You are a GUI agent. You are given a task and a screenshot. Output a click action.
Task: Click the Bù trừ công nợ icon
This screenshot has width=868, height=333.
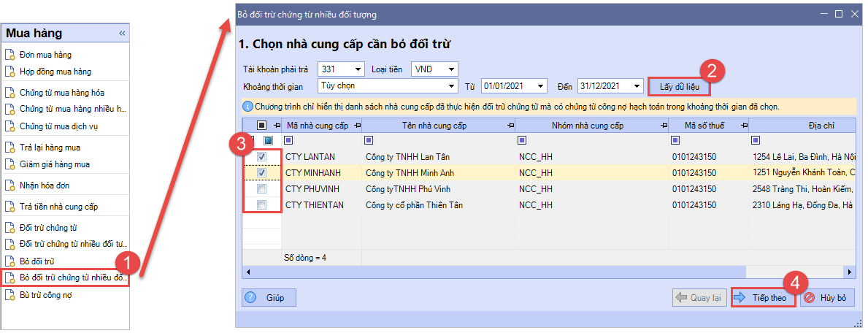coord(9,296)
